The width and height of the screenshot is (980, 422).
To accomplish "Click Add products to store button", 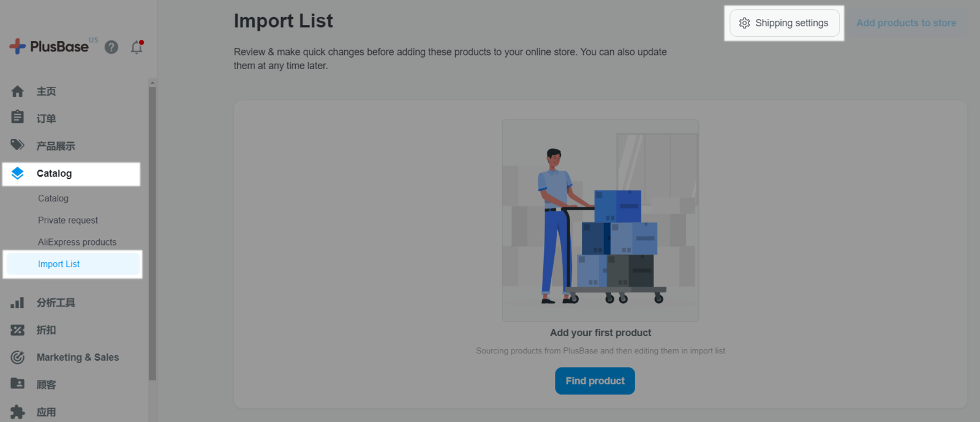I will [907, 23].
